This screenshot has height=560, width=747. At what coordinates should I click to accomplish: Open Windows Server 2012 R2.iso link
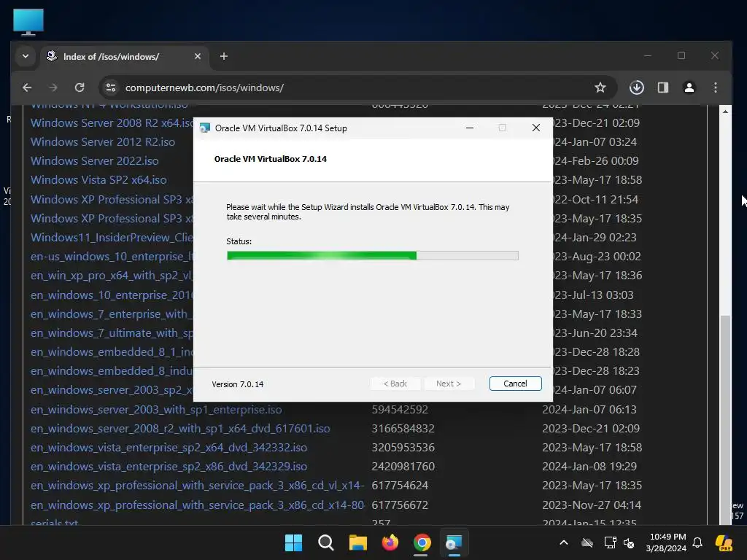coord(103,142)
